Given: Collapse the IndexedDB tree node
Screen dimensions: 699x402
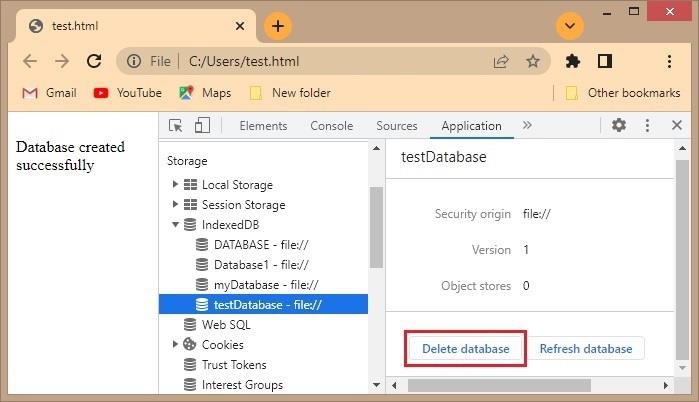Looking at the screenshot, I should 176,225.
